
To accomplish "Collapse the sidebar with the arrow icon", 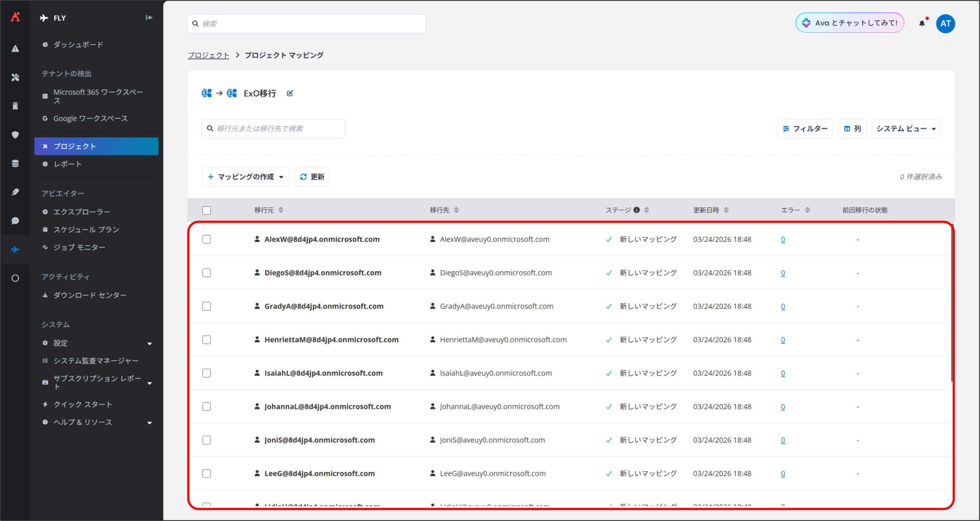I will click(x=149, y=18).
